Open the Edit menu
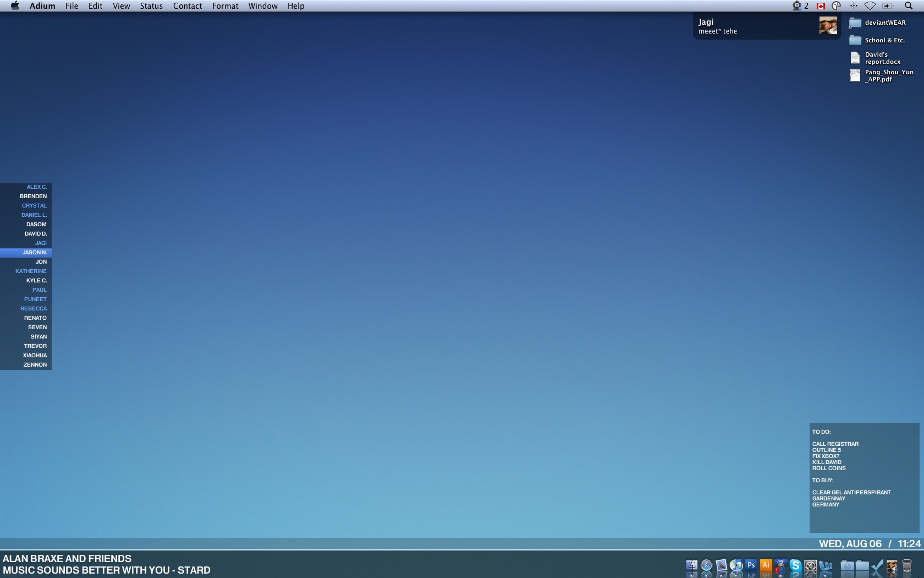924x578 pixels. coord(96,6)
